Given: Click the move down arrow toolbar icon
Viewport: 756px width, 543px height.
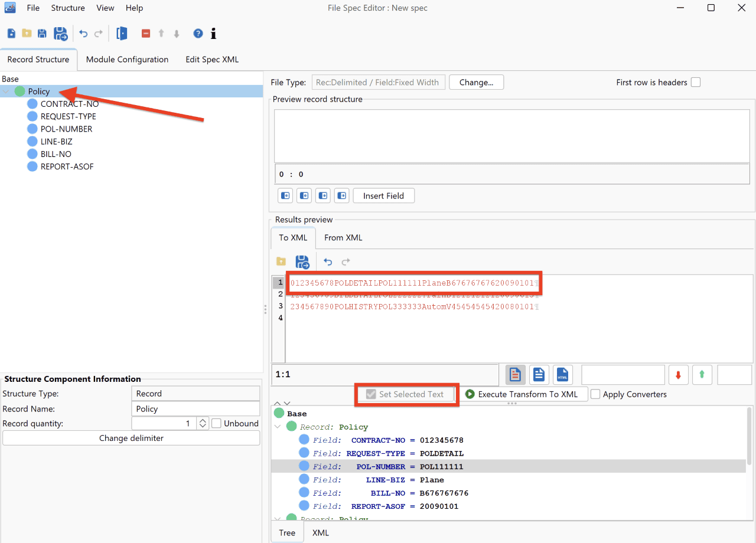Looking at the screenshot, I should [177, 34].
